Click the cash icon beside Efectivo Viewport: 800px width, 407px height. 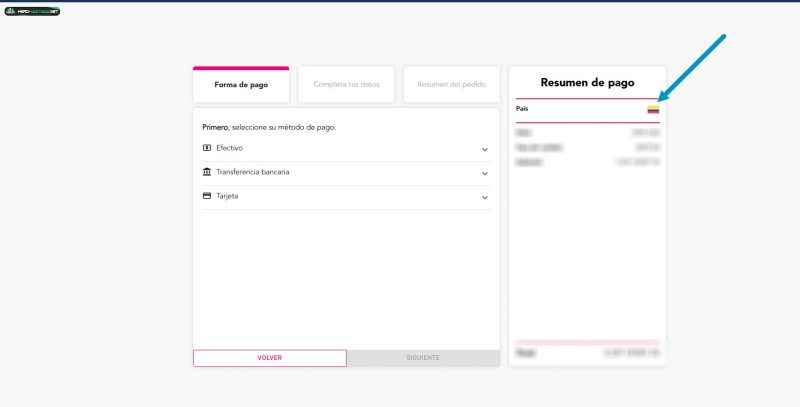(206, 148)
